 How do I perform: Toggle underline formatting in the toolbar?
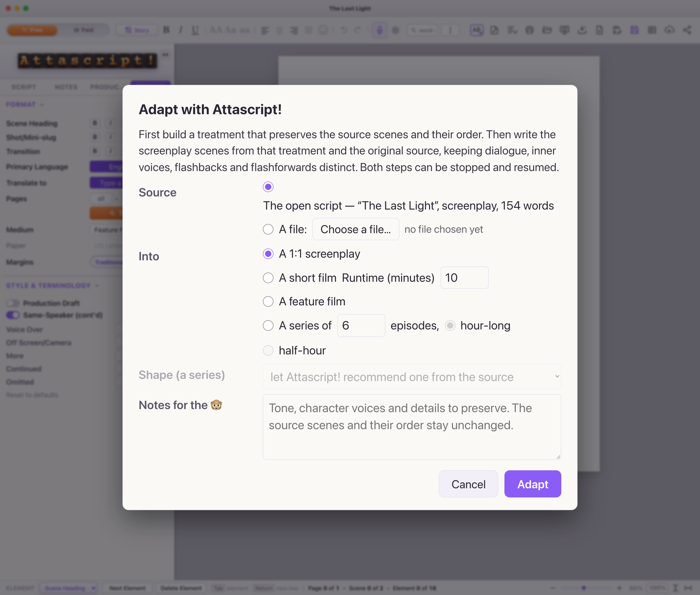tap(195, 30)
